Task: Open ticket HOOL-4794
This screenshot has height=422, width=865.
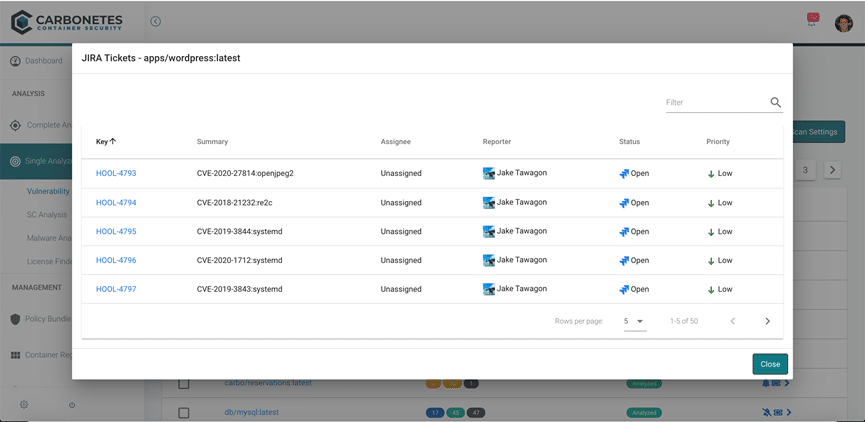Action: [x=116, y=202]
